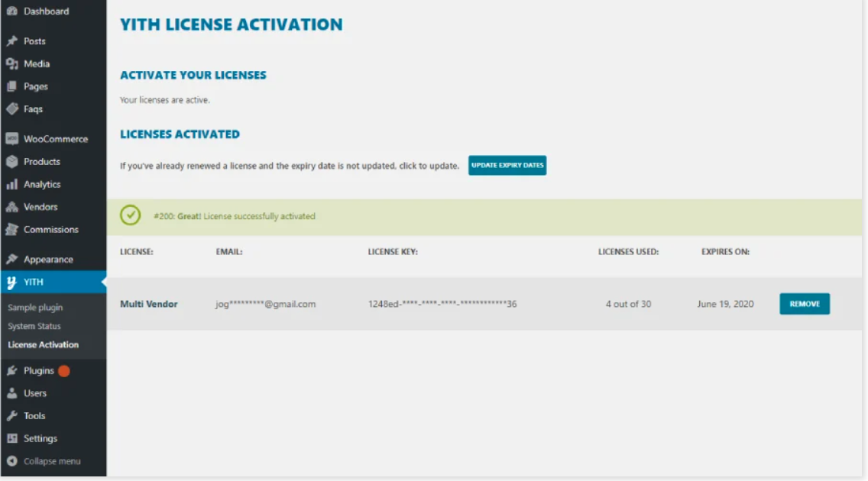Click the Media icon in sidebar
The height and width of the screenshot is (481, 868).
tap(11, 63)
